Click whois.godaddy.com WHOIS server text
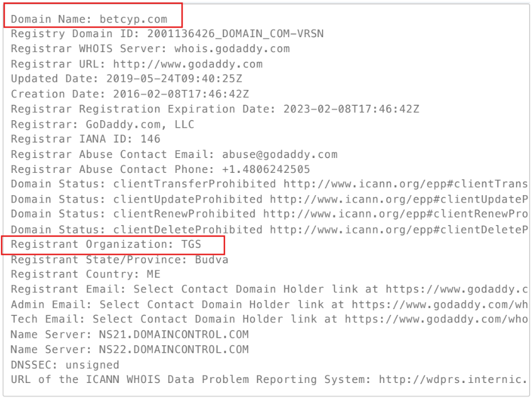 pos(232,49)
